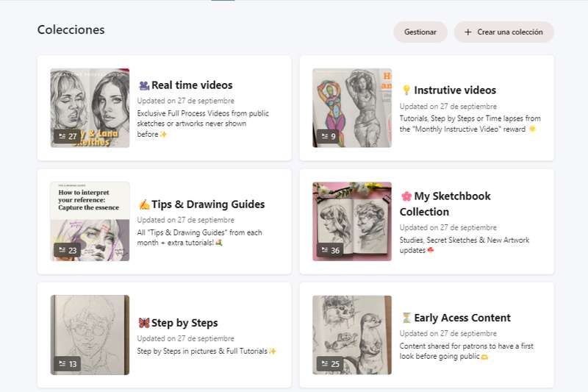Click 'All "Tips & Drawing Guides" from each month' text

[199, 238]
